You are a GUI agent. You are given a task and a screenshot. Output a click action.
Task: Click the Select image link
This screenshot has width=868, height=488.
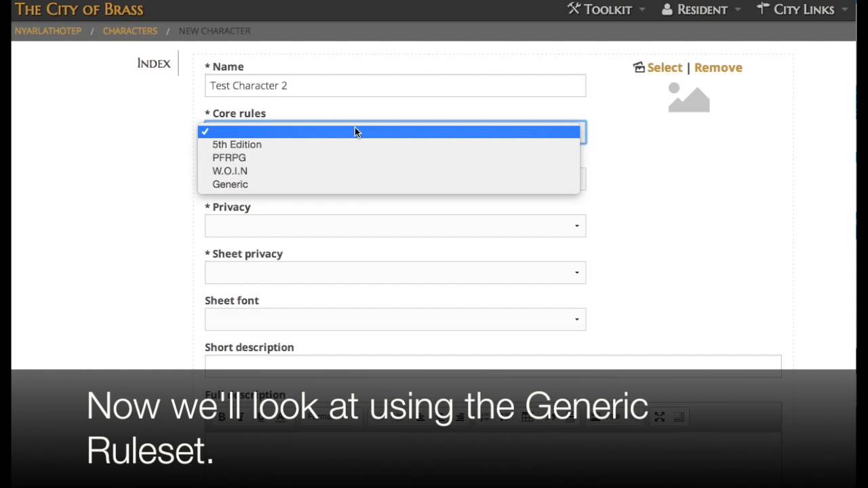[x=665, y=67]
